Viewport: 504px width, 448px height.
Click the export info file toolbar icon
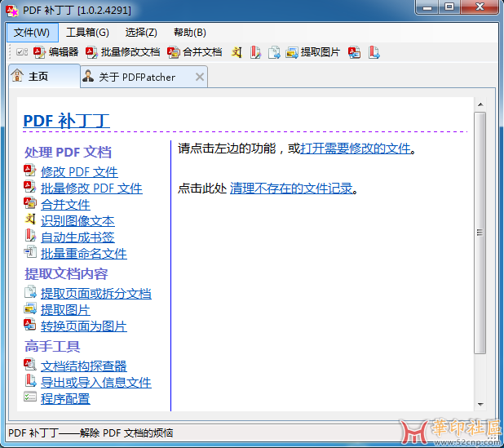point(374,52)
